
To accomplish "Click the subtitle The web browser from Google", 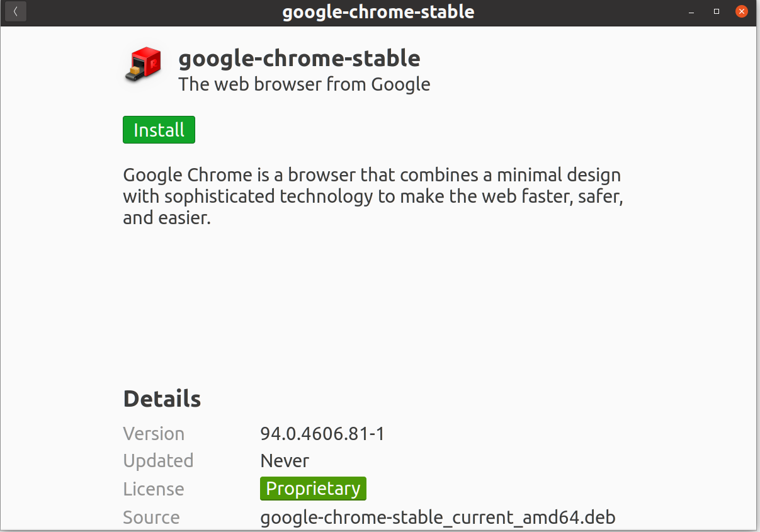I will coord(305,84).
